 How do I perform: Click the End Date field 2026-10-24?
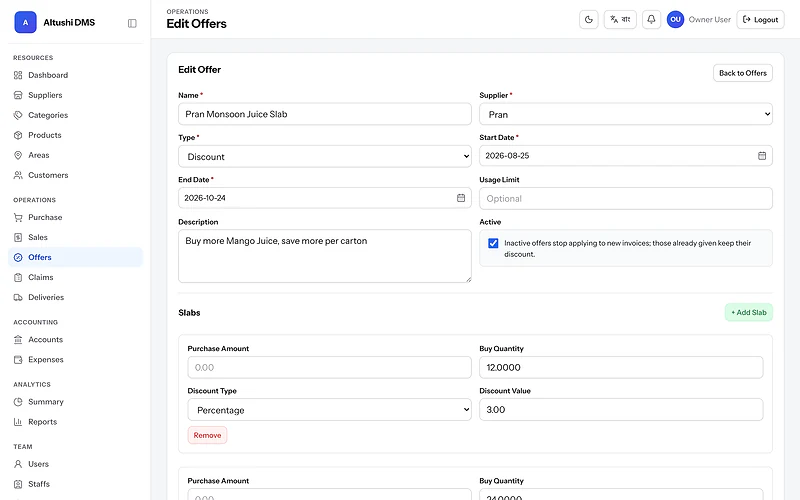coord(324,198)
